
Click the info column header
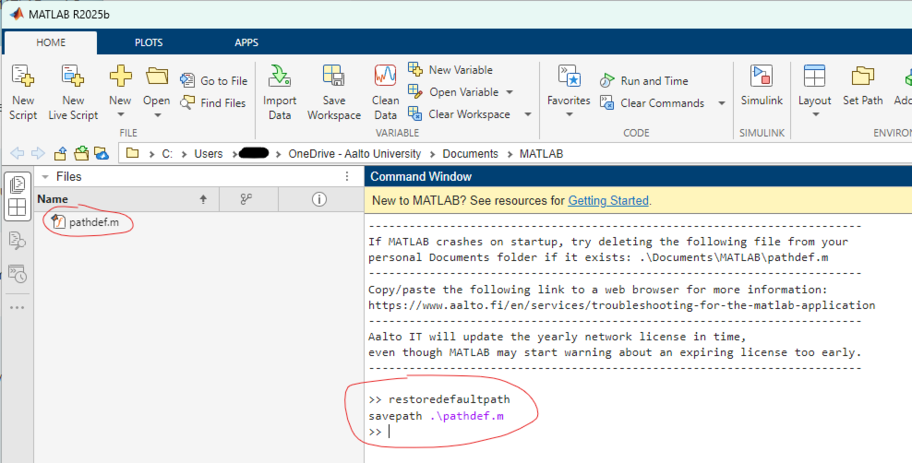click(x=319, y=199)
